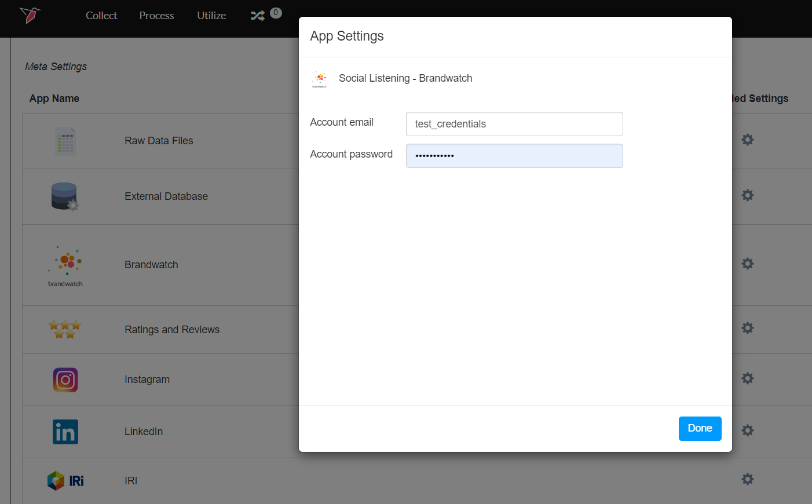
Task: Click the hummingbird logo in the header
Action: 30,15
